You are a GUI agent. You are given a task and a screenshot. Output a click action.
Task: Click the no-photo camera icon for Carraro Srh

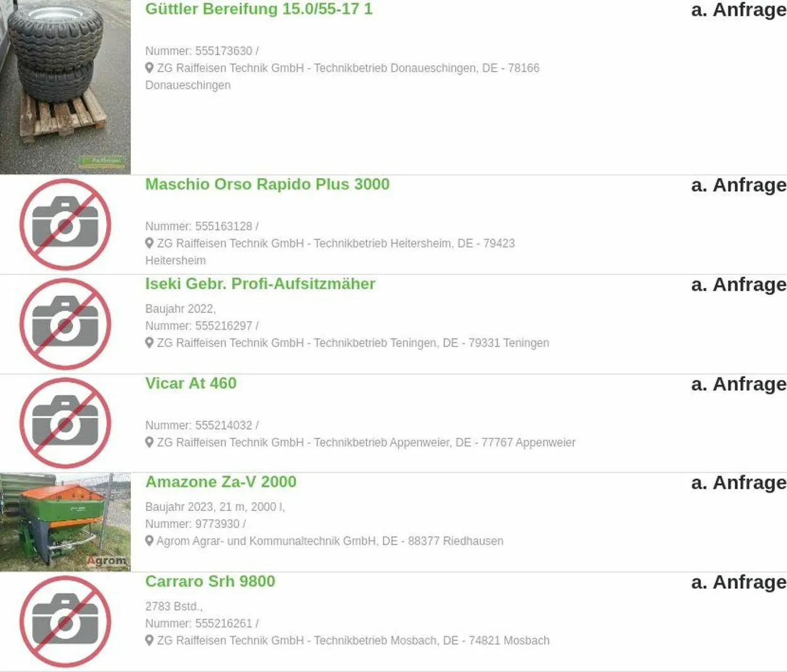coord(65,622)
